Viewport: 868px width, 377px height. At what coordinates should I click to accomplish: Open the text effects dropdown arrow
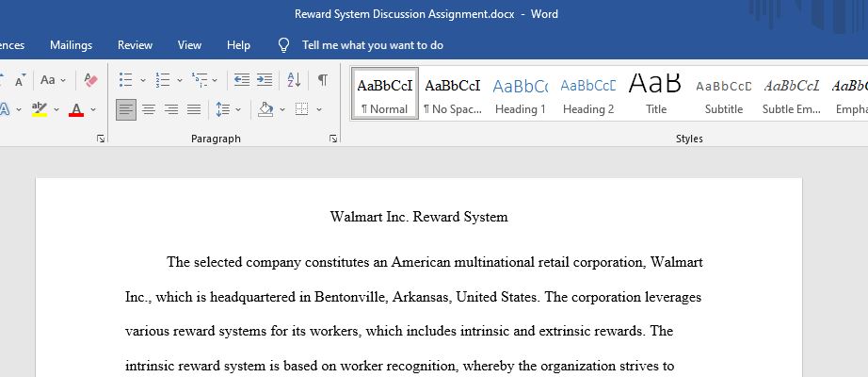[x=19, y=109]
